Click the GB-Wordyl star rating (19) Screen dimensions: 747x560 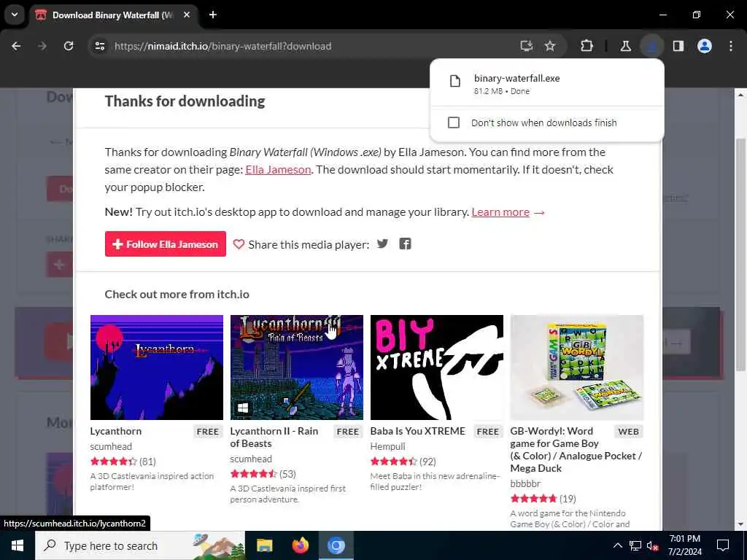click(x=543, y=499)
